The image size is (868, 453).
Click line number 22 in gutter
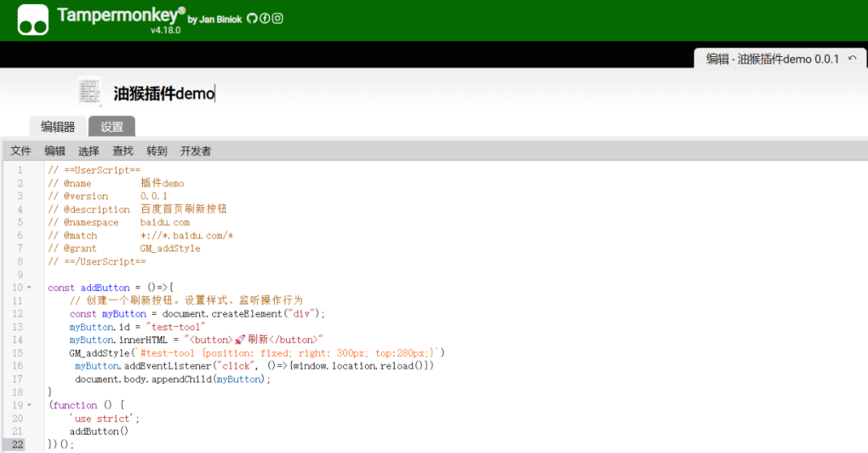(18, 445)
